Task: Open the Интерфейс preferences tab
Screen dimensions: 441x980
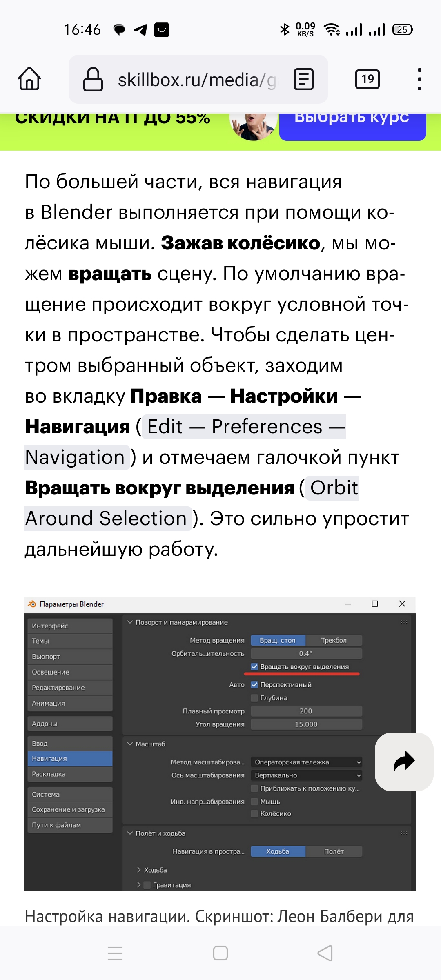Action: [70, 626]
